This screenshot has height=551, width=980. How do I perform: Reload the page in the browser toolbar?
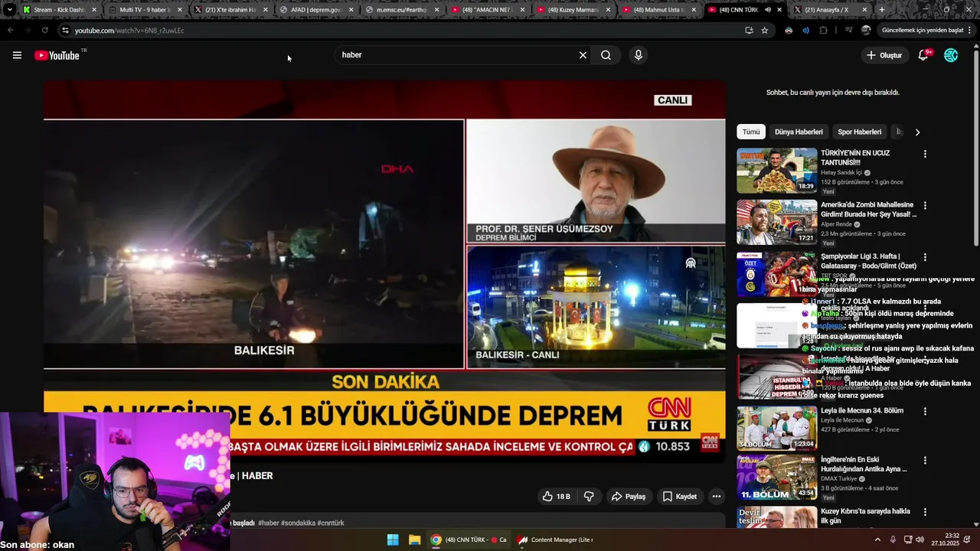pos(44,30)
